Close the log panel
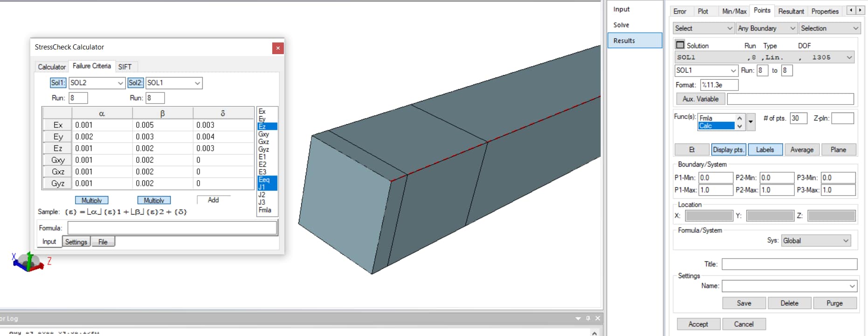The height and width of the screenshot is (336, 868). point(598,318)
